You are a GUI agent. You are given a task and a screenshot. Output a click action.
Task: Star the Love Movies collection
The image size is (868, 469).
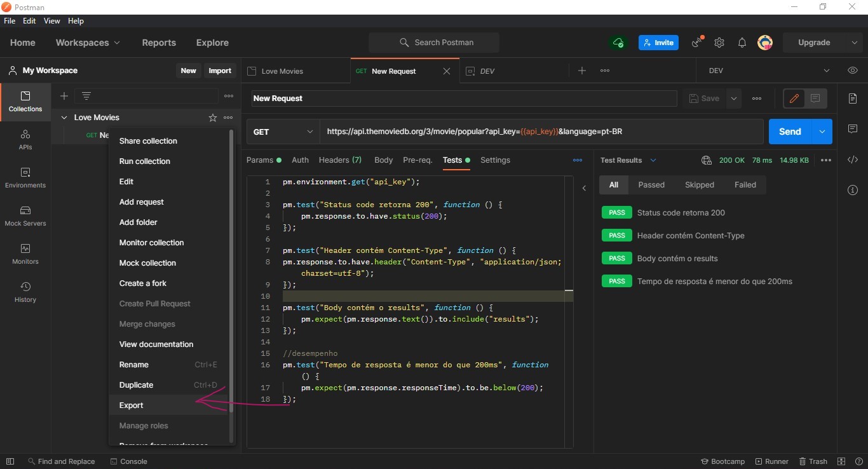(213, 118)
